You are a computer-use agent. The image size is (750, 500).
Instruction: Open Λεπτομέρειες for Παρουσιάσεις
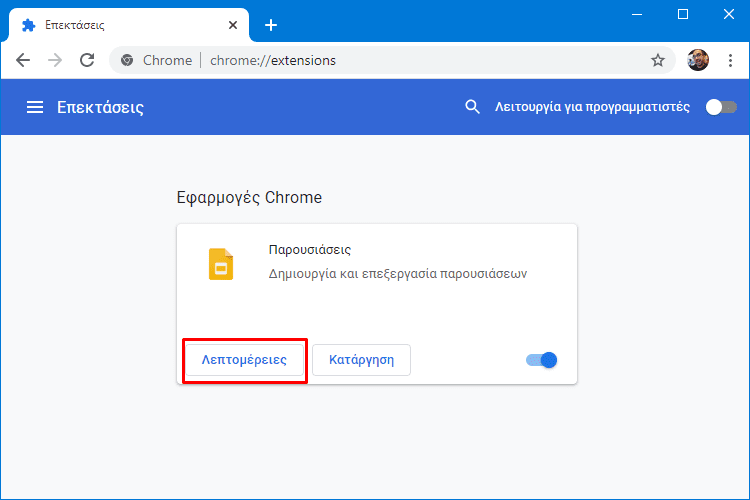pos(244,360)
